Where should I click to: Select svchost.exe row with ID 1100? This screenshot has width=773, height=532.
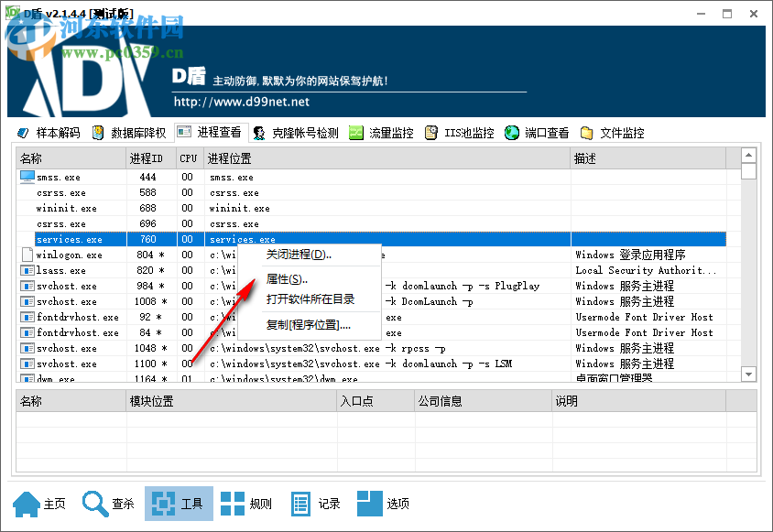click(x=371, y=364)
